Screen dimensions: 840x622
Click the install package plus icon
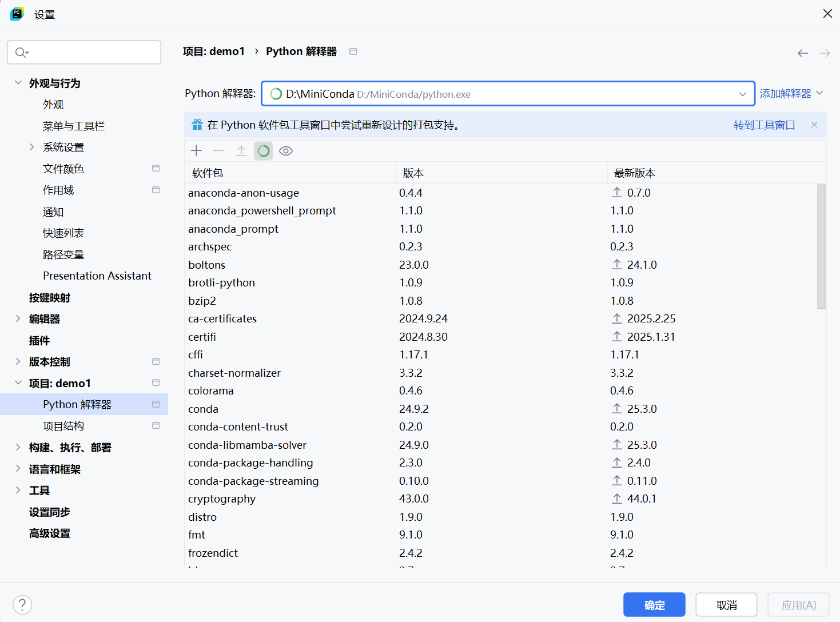pos(197,151)
